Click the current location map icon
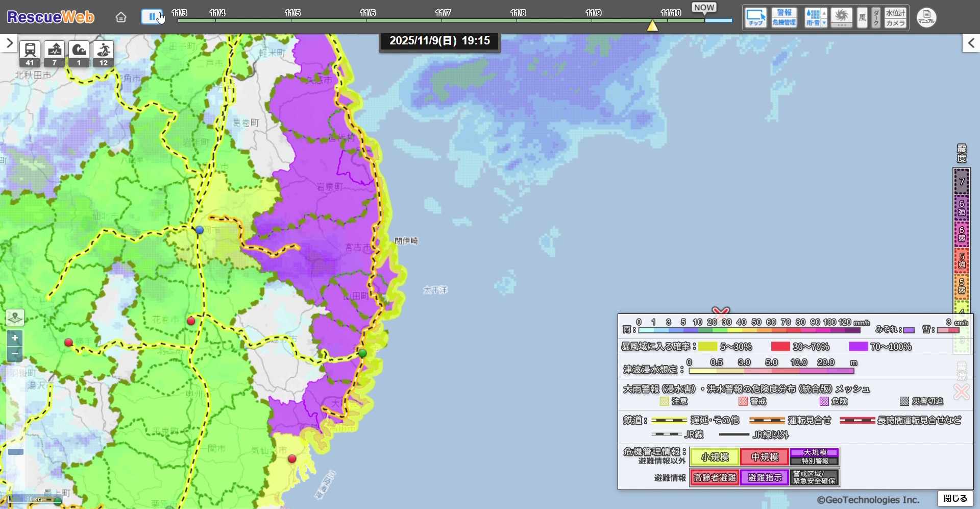Screen dimensions: 980x509 (15, 318)
